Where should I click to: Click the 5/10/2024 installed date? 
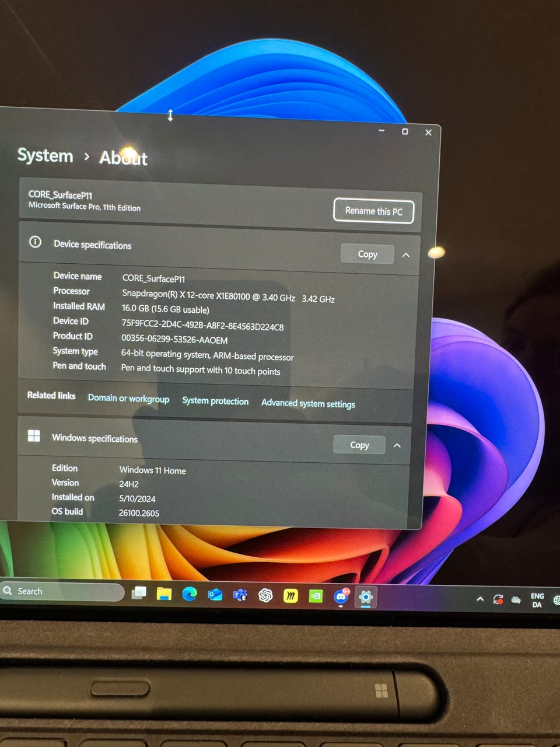click(x=137, y=498)
